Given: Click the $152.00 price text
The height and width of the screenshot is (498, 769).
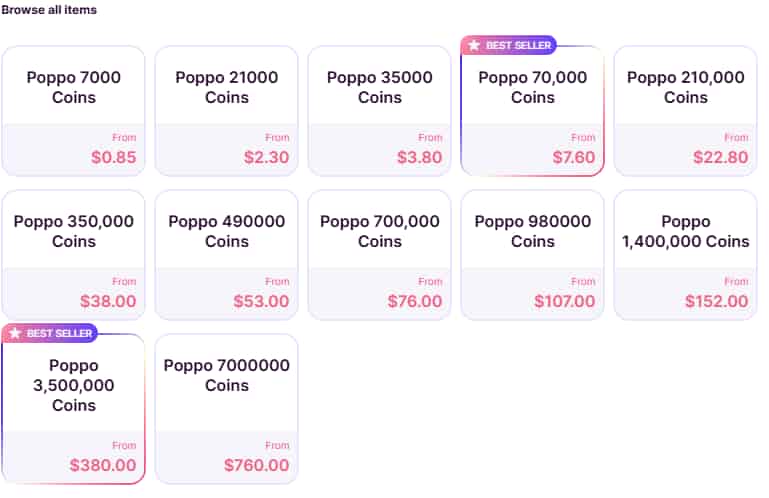Looking at the screenshot, I should pos(716,301).
